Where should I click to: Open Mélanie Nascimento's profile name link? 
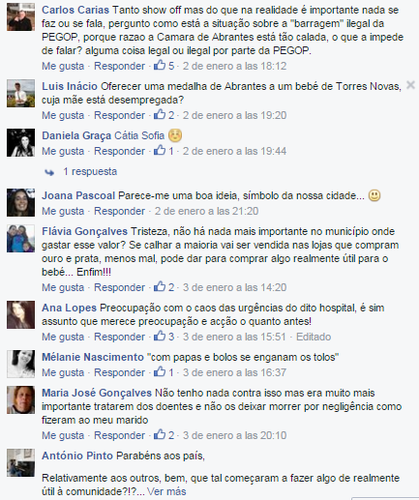[93, 357]
